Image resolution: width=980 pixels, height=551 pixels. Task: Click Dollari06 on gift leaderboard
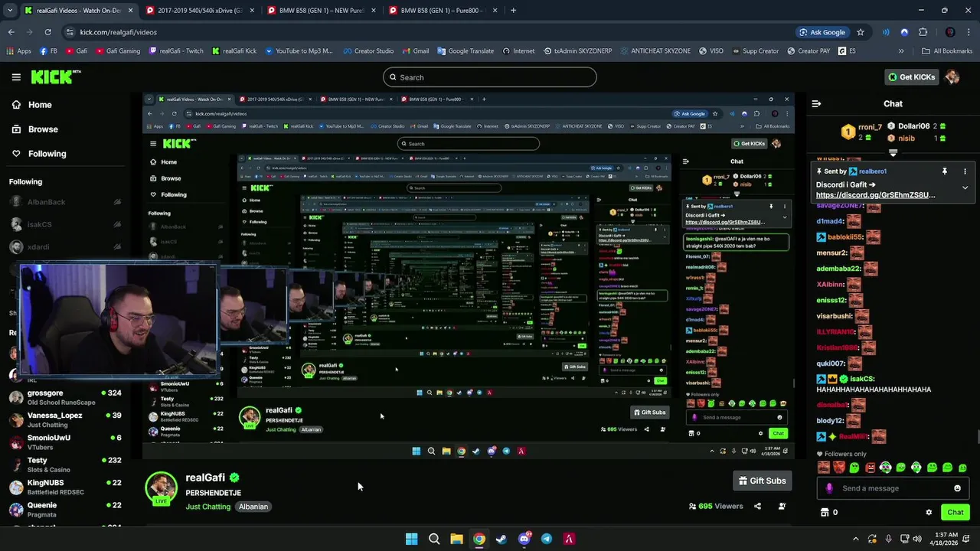click(x=913, y=126)
